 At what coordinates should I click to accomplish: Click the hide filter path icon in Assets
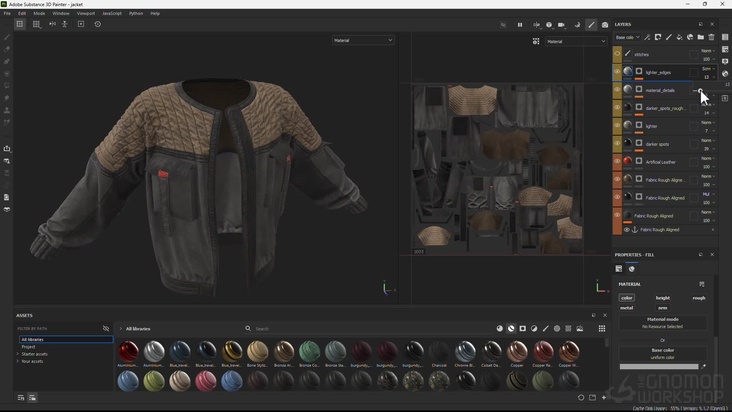106,328
